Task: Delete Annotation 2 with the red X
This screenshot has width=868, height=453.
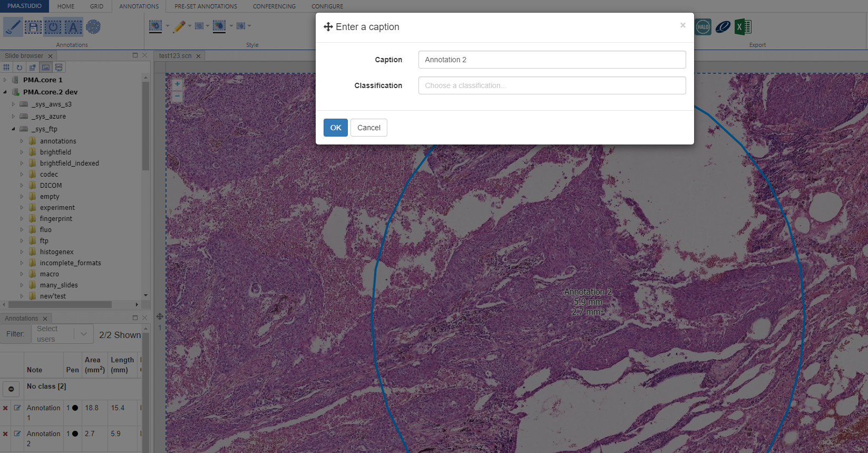Action: pyautogui.click(x=5, y=433)
